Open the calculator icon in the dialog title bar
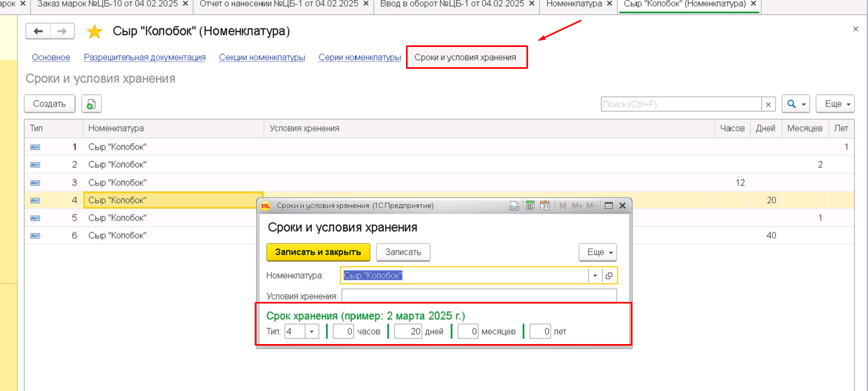 point(530,206)
